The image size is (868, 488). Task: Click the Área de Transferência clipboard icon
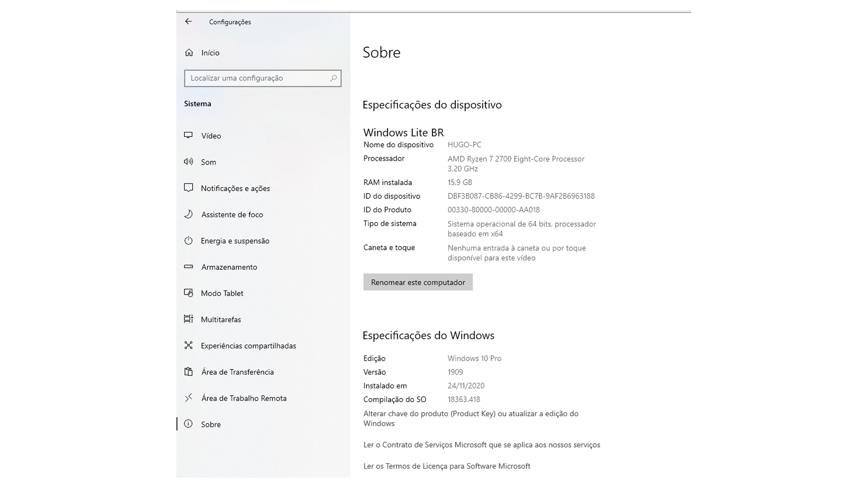point(189,371)
